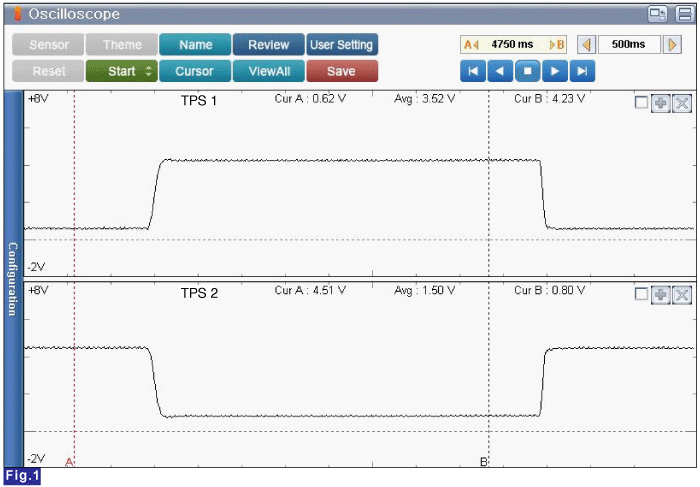Screen dimensions: 700x487
Task: Click the TPS 1 plus icon
Action: [x=661, y=103]
